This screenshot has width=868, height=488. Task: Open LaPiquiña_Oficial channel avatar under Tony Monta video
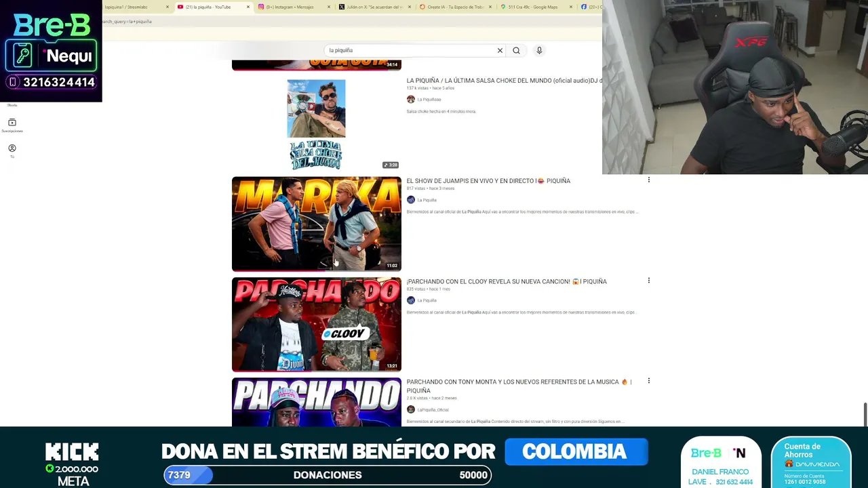click(x=410, y=409)
